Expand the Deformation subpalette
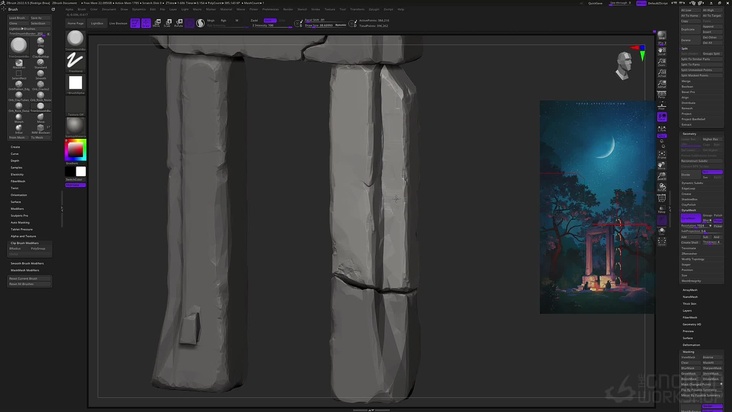The width and height of the screenshot is (732, 412). pyautogui.click(x=691, y=345)
